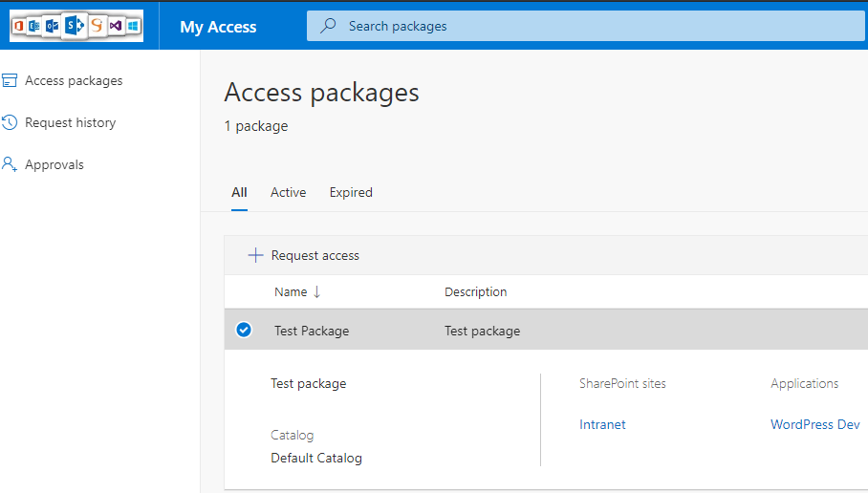Image resolution: width=868 pixels, height=493 pixels.
Task: Select the Test Package name in the list
Action: (312, 332)
